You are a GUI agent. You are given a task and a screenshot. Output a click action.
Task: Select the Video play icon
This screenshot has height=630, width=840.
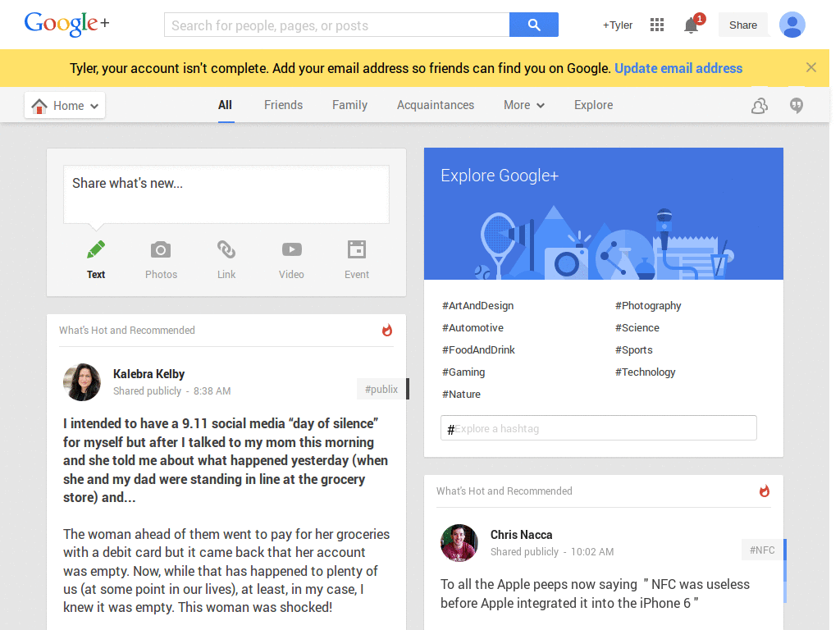[291, 249]
